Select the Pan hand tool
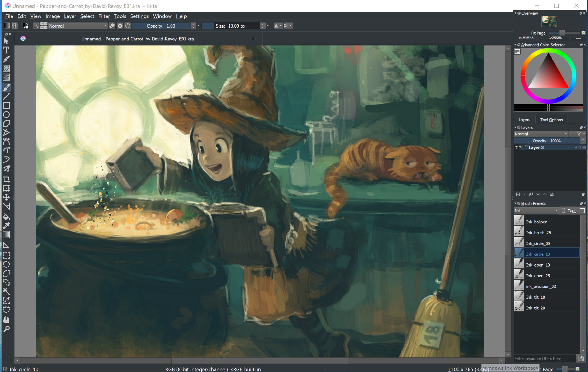The height and width of the screenshot is (372, 588). coord(6,320)
